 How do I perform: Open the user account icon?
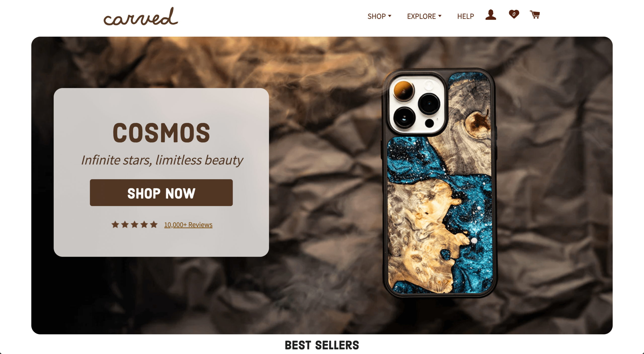pyautogui.click(x=491, y=15)
